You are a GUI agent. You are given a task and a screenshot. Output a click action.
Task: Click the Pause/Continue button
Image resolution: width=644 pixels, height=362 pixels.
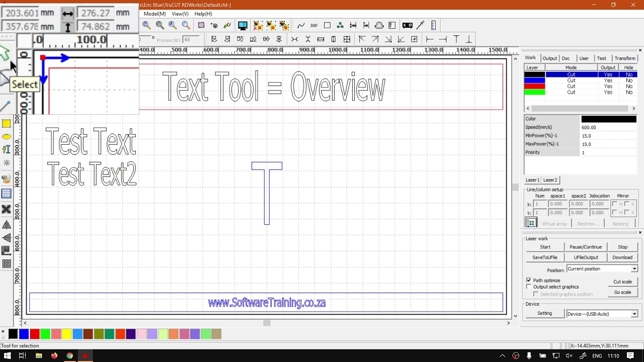click(x=586, y=247)
